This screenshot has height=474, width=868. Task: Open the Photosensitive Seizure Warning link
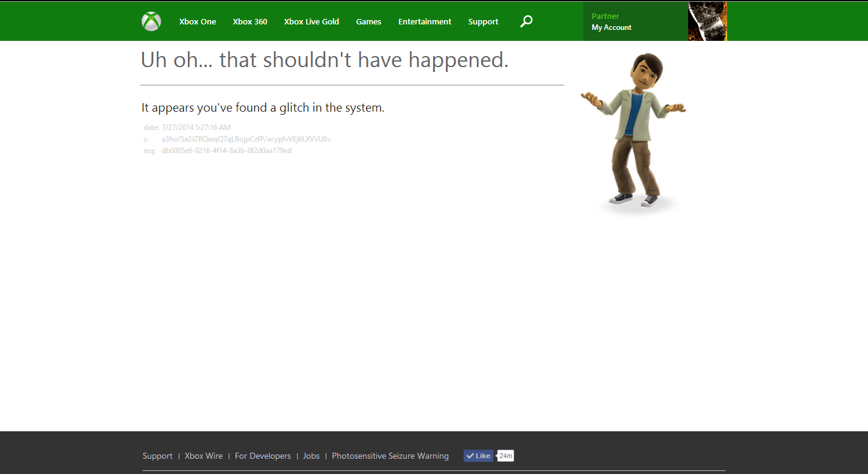coord(390,456)
